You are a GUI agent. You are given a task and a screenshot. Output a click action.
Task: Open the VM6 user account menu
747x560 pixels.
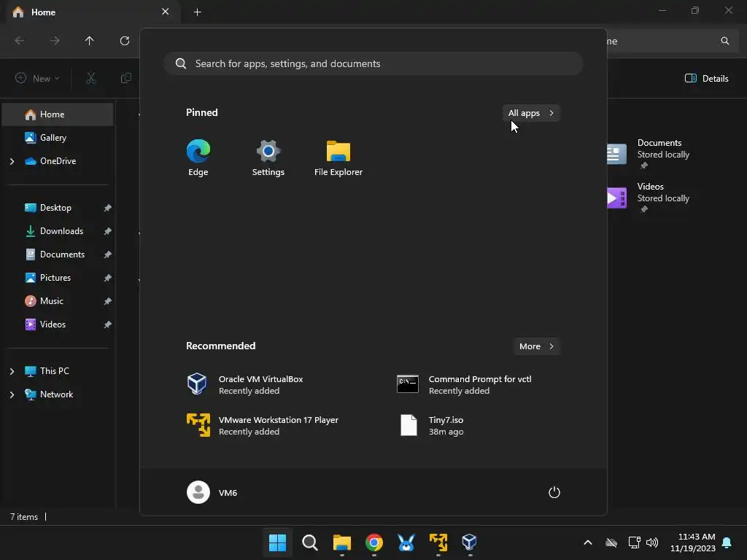[x=212, y=492]
